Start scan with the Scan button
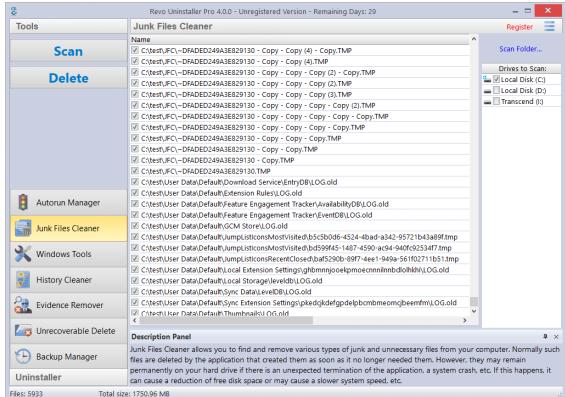Image resolution: width=565 pixels, height=397 pixels. point(68,51)
